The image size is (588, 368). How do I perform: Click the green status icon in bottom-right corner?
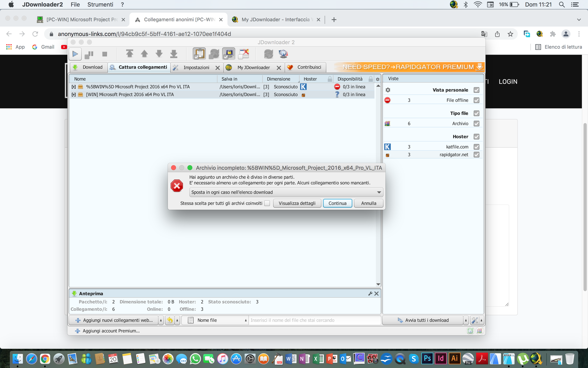point(470,331)
